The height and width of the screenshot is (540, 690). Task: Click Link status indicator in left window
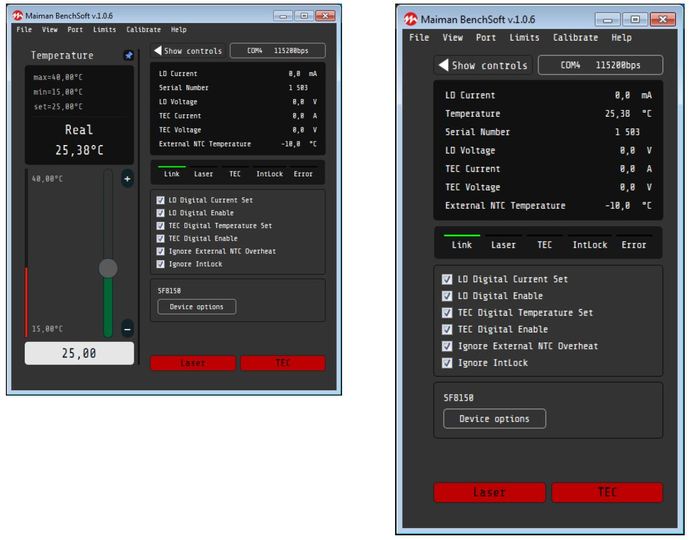[172, 173]
